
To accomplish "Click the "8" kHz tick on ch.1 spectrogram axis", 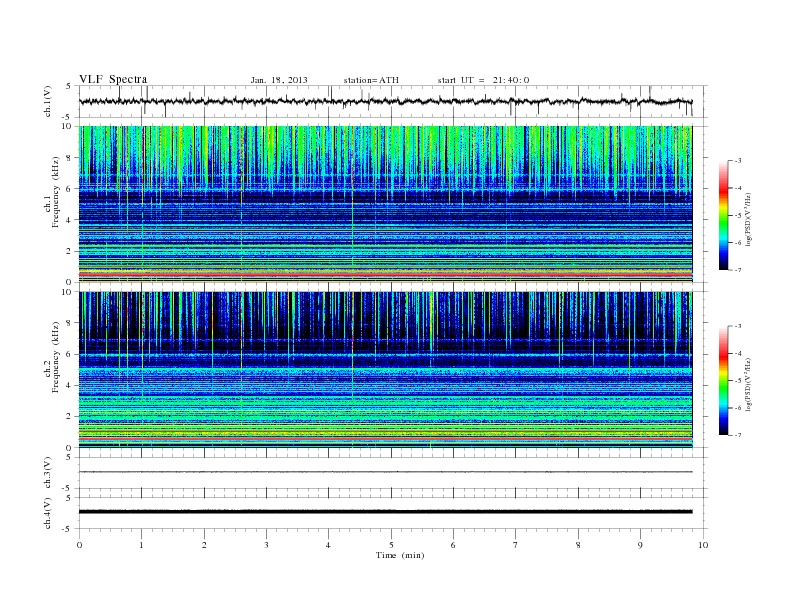I will (x=69, y=158).
